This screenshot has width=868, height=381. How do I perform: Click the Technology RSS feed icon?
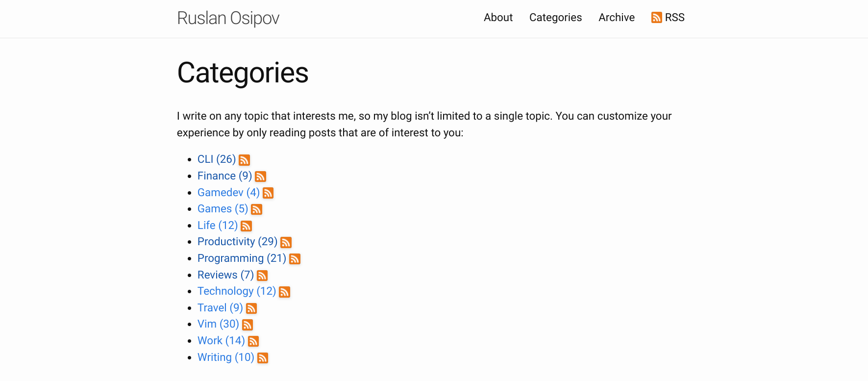pyautogui.click(x=284, y=291)
